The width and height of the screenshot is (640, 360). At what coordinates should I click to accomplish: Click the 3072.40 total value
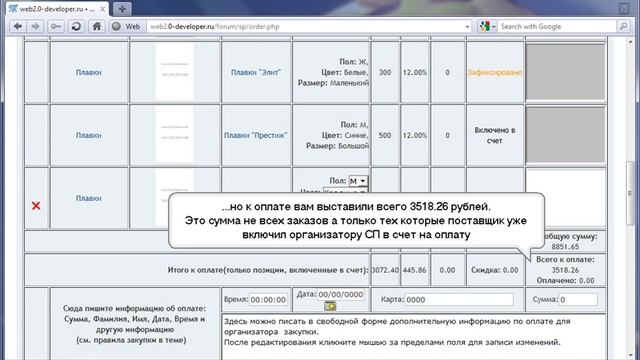click(x=385, y=270)
